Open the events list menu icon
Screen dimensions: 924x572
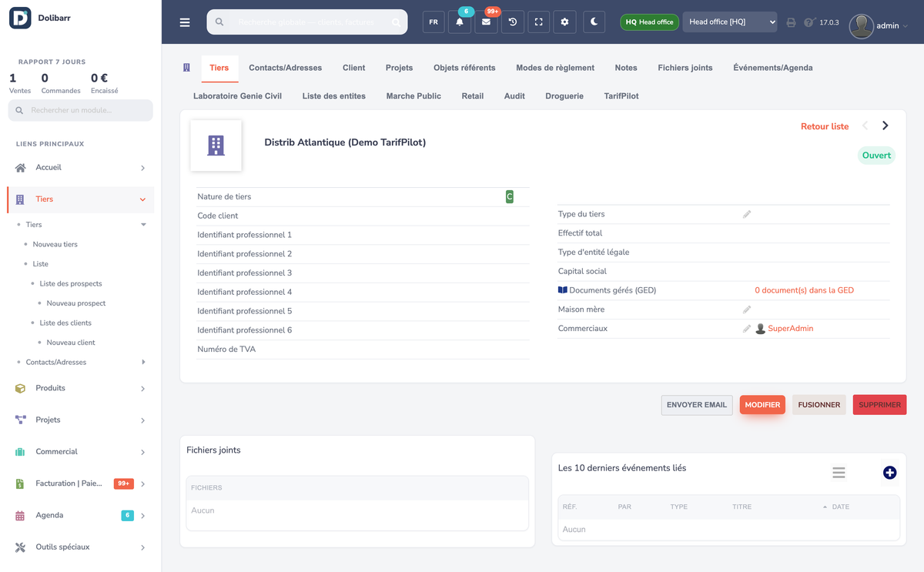839,473
